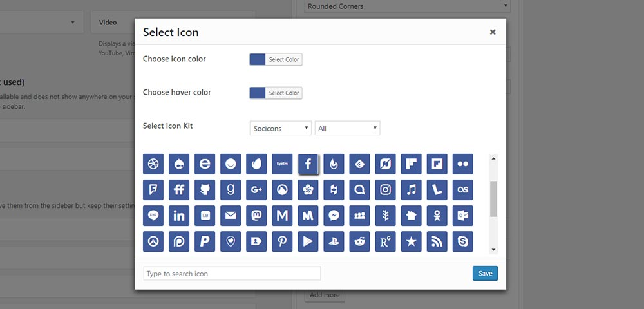644x309 pixels.
Task: Choose the Feedly icon
Action: 360,164
